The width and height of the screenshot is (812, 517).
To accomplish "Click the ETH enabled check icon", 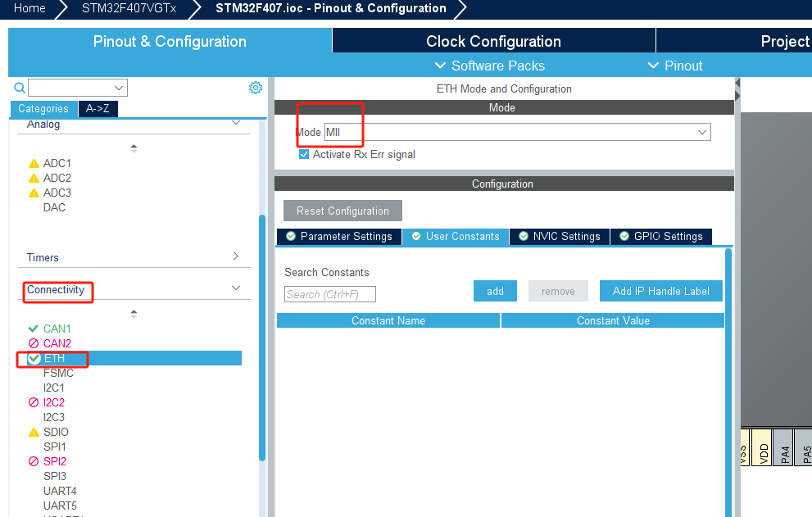I will (34, 358).
